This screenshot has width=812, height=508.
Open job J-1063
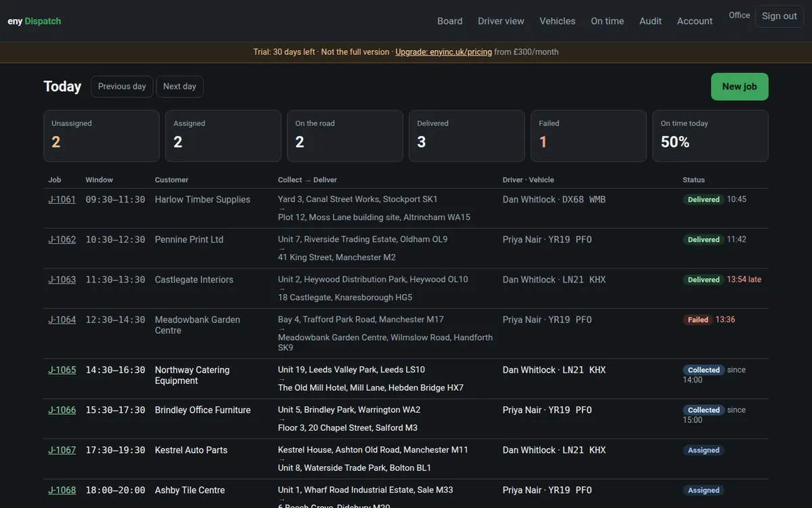pyautogui.click(x=62, y=280)
